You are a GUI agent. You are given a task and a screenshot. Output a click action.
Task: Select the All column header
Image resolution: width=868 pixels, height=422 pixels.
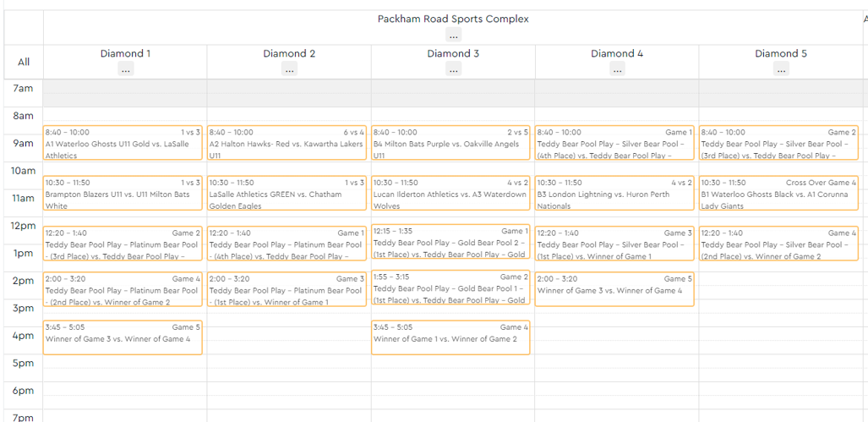click(24, 62)
